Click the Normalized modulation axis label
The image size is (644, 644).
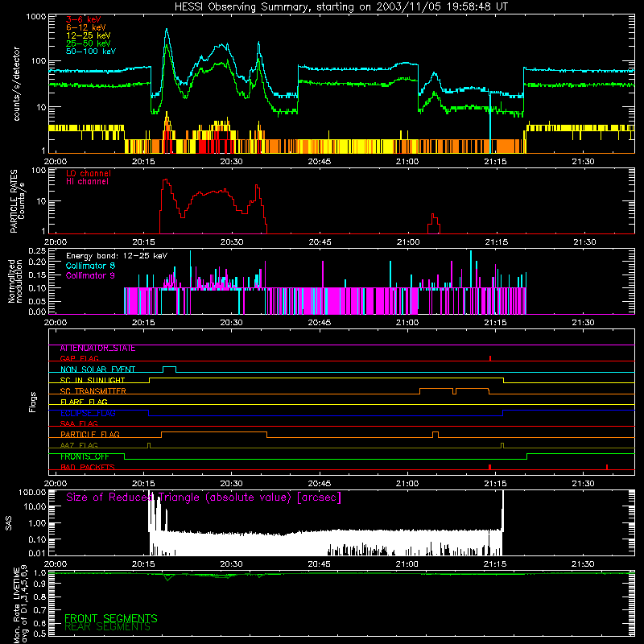(15, 281)
